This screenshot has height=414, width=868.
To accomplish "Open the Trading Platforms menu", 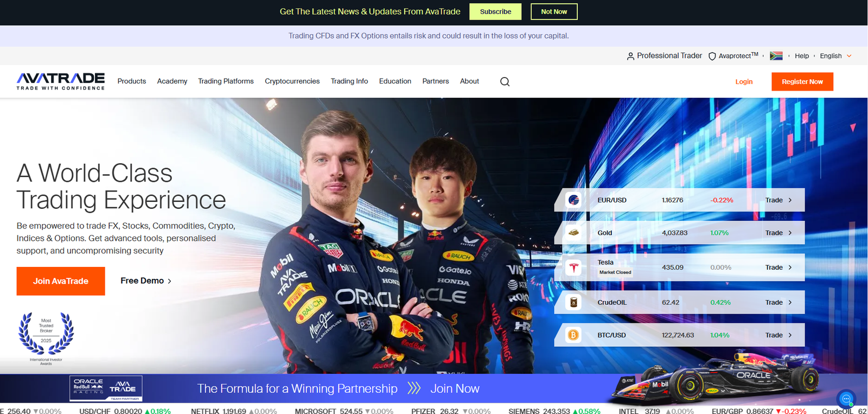I will pos(226,81).
